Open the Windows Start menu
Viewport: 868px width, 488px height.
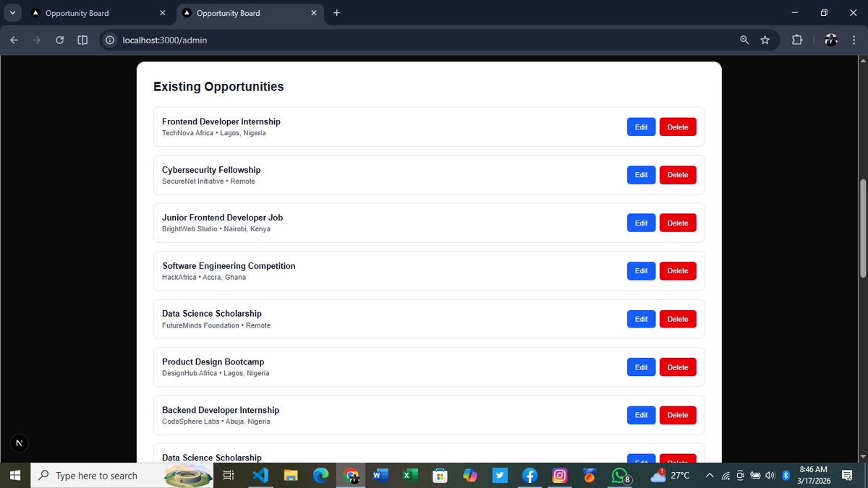tap(16, 476)
